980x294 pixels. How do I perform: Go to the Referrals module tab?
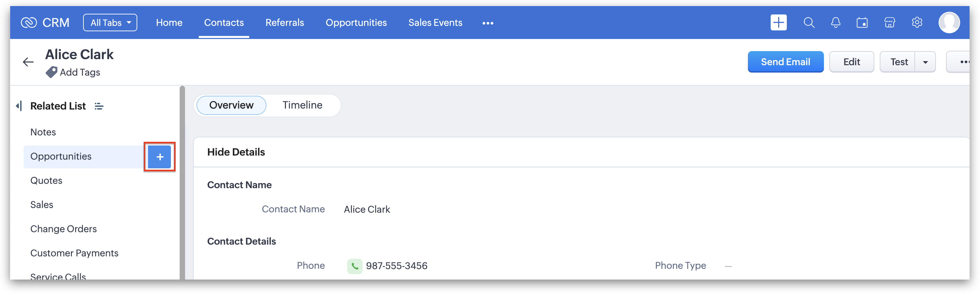click(x=285, y=23)
